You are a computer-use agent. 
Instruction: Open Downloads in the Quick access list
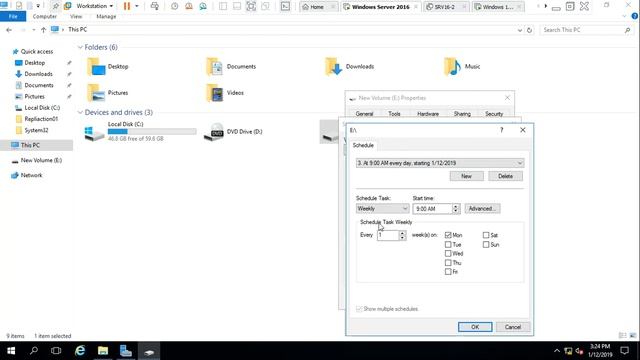pyautogui.click(x=38, y=74)
